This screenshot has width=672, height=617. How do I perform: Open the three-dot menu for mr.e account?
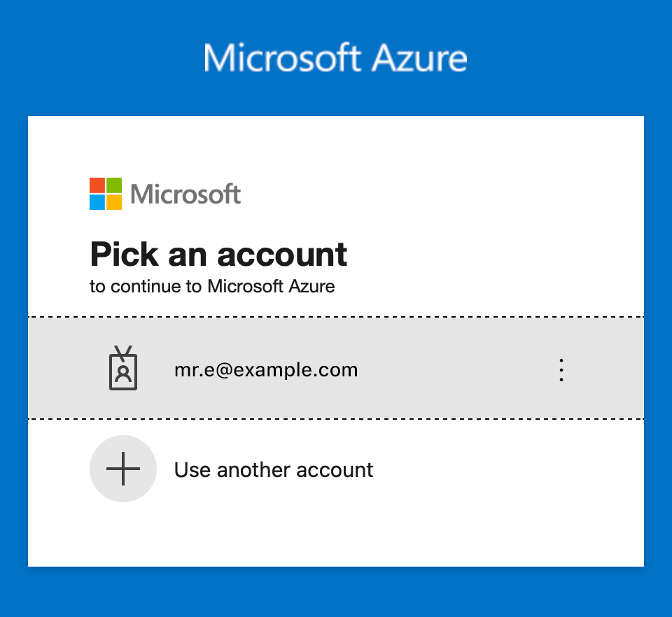pos(561,370)
